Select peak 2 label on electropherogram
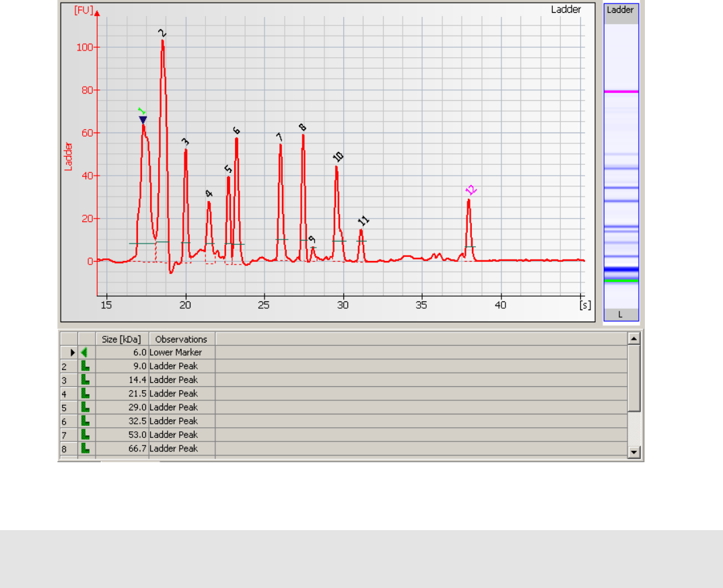723x588 pixels. pos(162,33)
